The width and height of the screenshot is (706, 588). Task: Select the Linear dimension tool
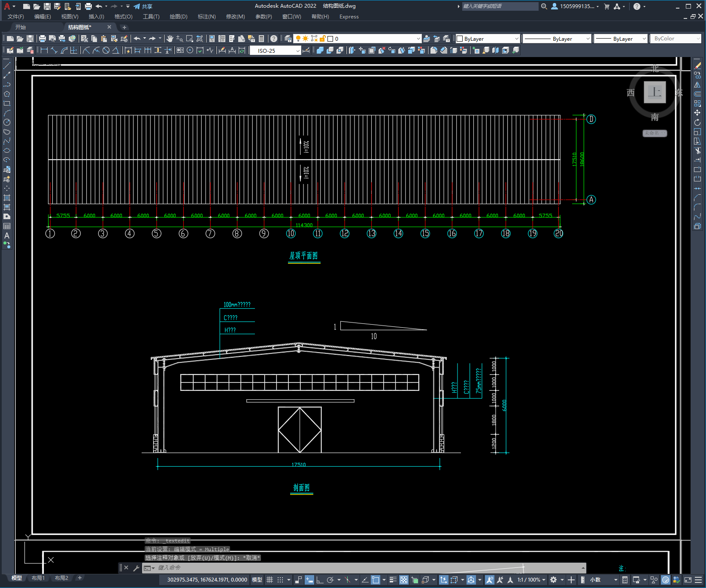[44, 50]
